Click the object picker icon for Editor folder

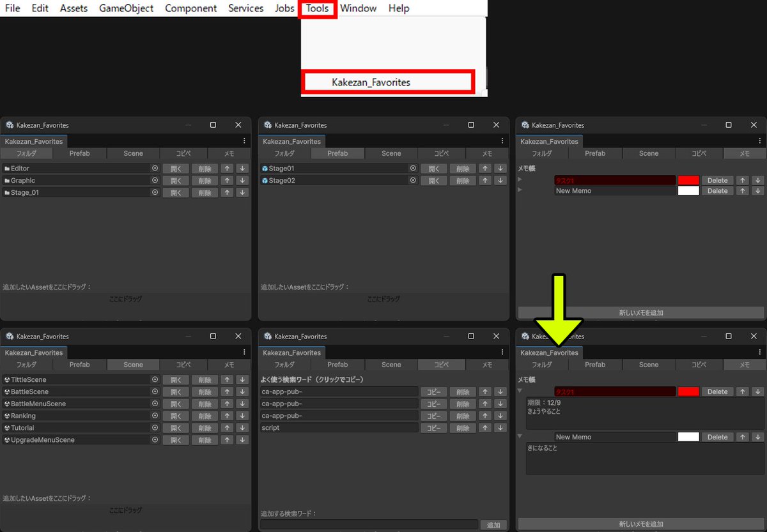click(155, 169)
